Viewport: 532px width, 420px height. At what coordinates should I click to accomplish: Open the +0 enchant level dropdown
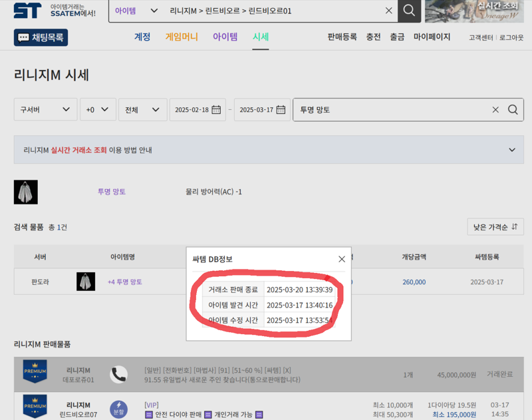(x=98, y=110)
